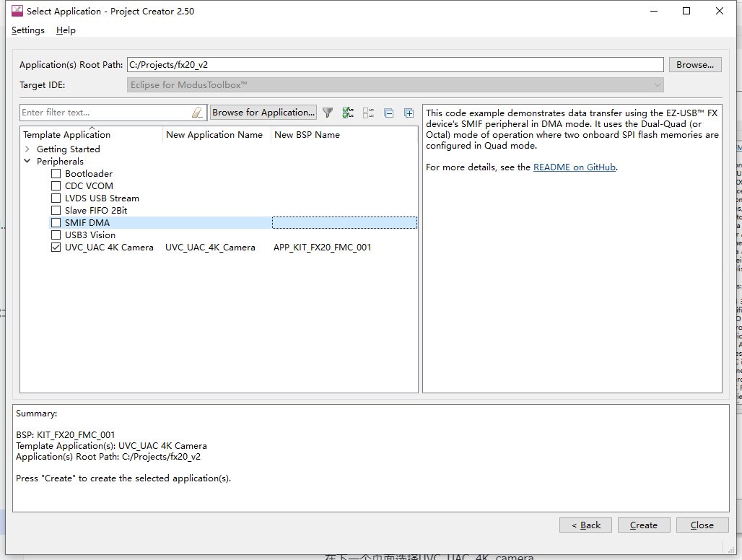Open the Target IDE dropdown
This screenshot has height=560, width=742.
click(395, 85)
